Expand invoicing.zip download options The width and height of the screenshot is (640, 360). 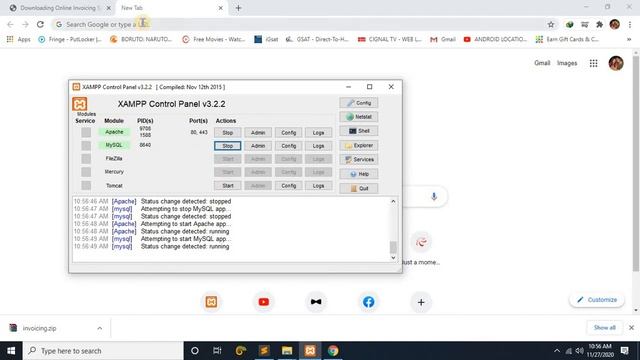tap(100, 328)
